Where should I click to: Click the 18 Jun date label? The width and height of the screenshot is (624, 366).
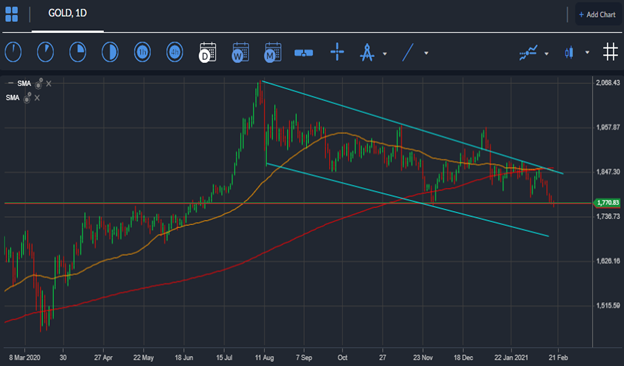point(184,358)
